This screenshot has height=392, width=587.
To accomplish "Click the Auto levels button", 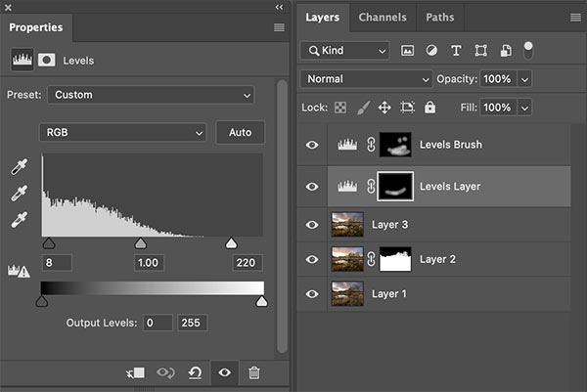I will click(240, 132).
